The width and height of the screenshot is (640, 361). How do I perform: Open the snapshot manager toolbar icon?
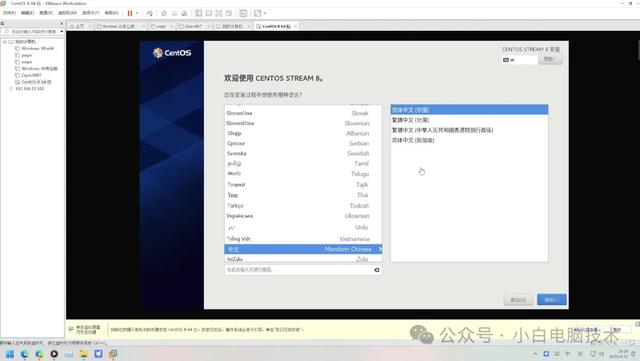click(184, 13)
